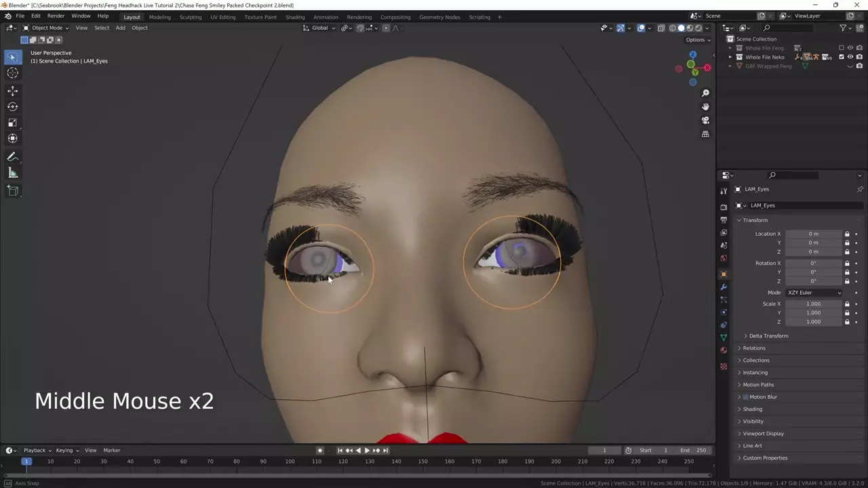Open the Object Mode dropdown
The width and height of the screenshot is (868, 488).
46,28
